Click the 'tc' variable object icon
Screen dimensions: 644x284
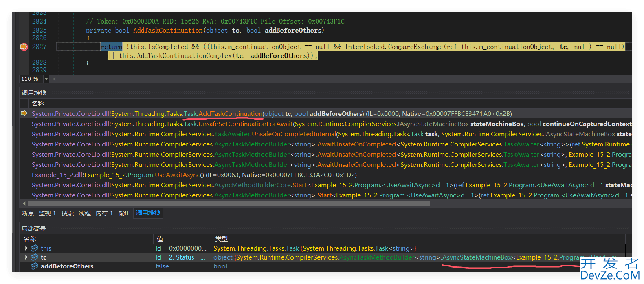pos(34,257)
